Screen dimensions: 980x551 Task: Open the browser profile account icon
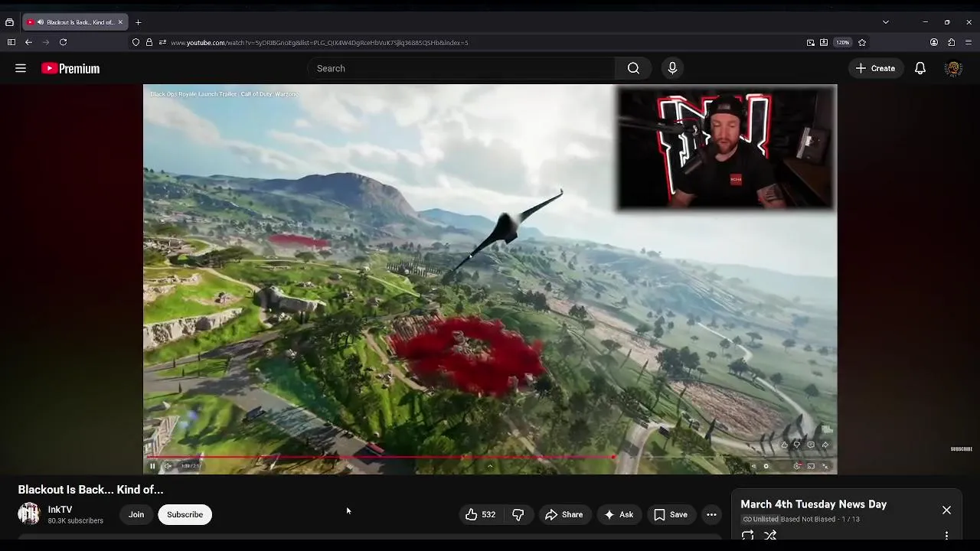[x=934, y=42]
